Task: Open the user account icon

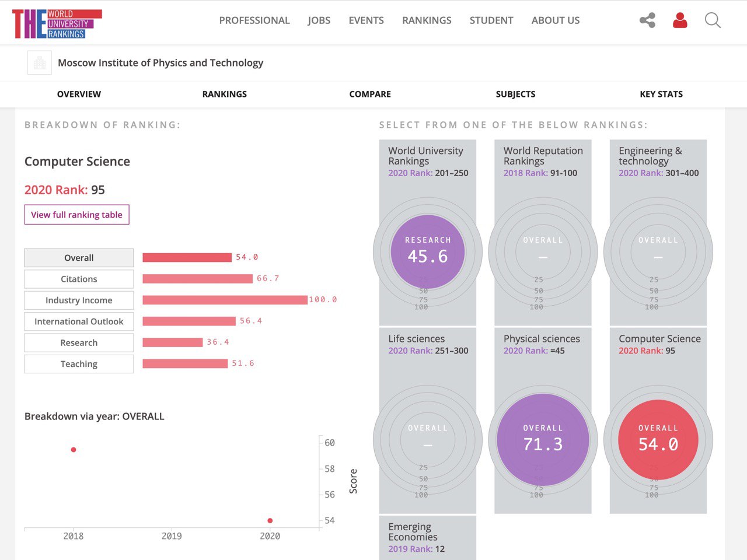Action: point(680,20)
